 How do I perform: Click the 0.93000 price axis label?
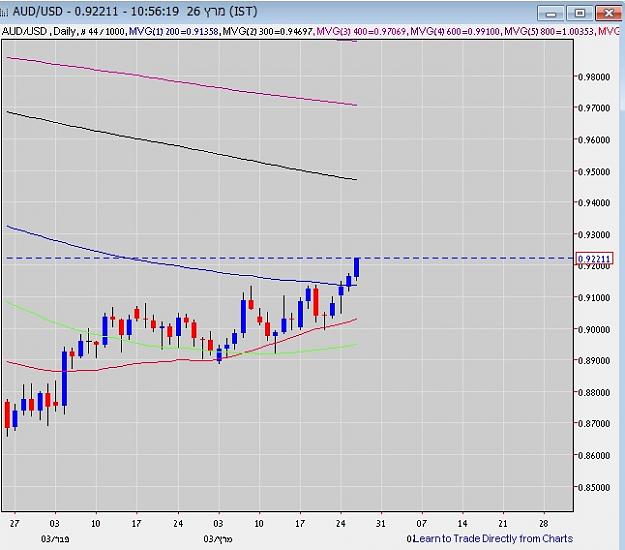click(594, 234)
